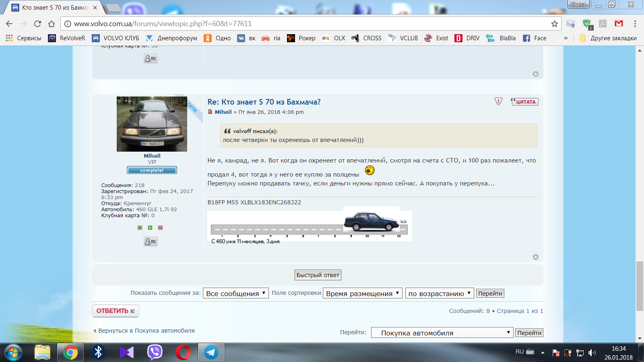The width and height of the screenshot is (644, 362).
Task: Open Telegram from the taskbar
Action: pos(211,352)
